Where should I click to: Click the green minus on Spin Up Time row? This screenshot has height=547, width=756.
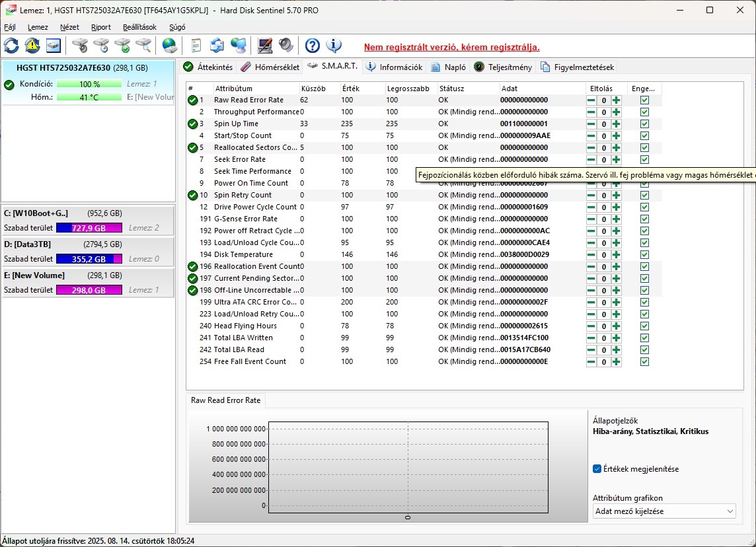point(591,124)
